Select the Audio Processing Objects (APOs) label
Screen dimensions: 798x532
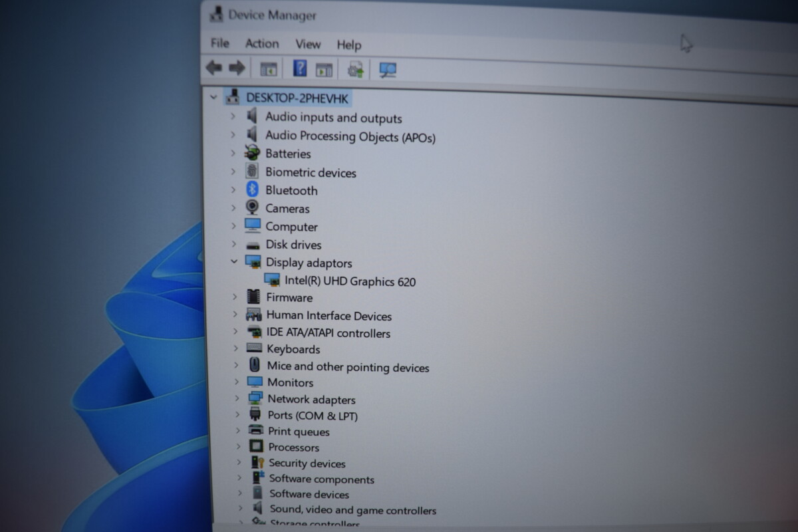click(350, 136)
